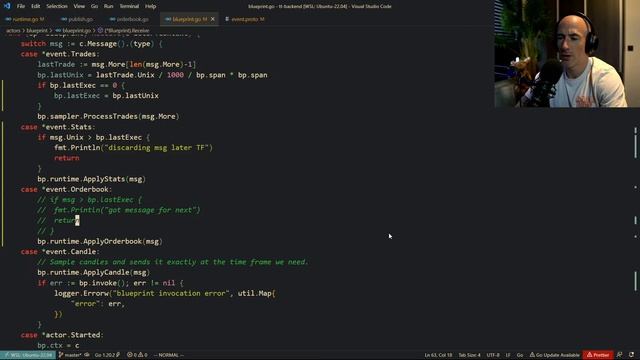
Task: Click 'bp.runtime.ApplyOrderbook(msg)' line
Action: click(100, 241)
